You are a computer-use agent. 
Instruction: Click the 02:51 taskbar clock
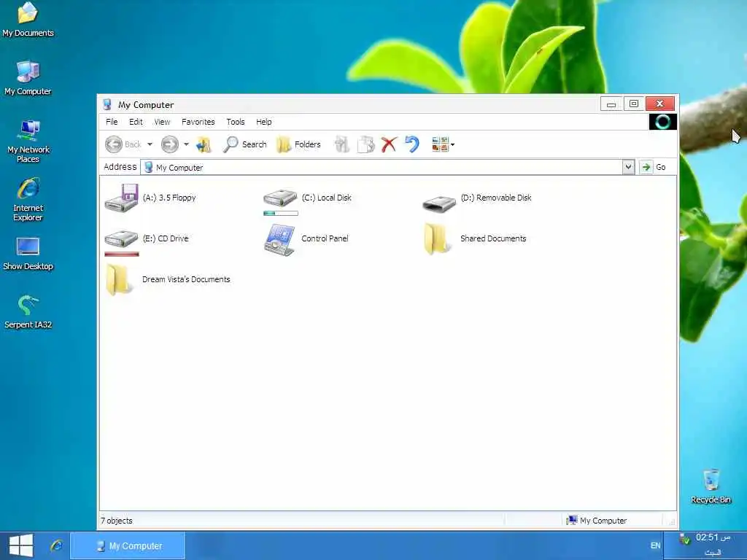click(x=713, y=537)
